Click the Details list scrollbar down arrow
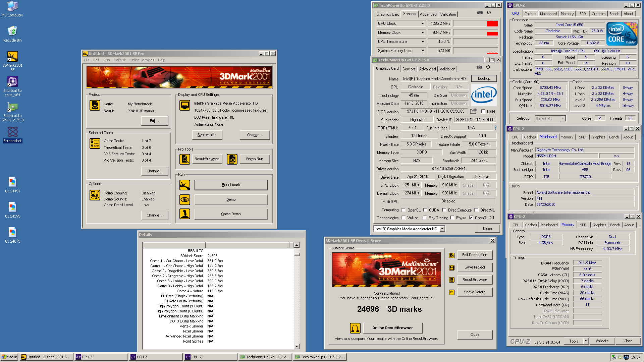This screenshot has height=362, width=644. (297, 347)
